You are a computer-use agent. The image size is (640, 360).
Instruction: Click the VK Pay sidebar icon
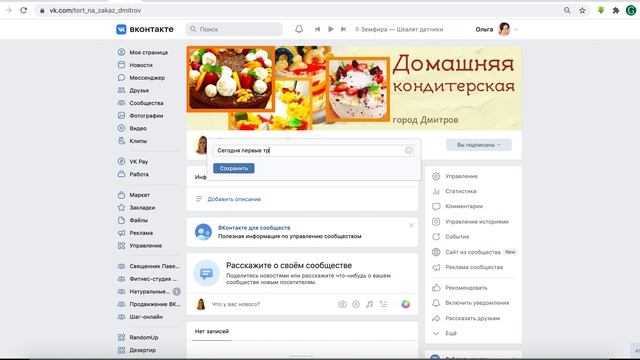[x=121, y=161]
